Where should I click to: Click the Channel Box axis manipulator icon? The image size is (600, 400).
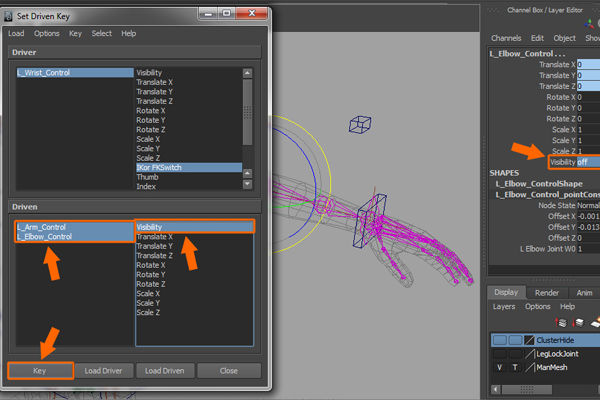(589, 23)
